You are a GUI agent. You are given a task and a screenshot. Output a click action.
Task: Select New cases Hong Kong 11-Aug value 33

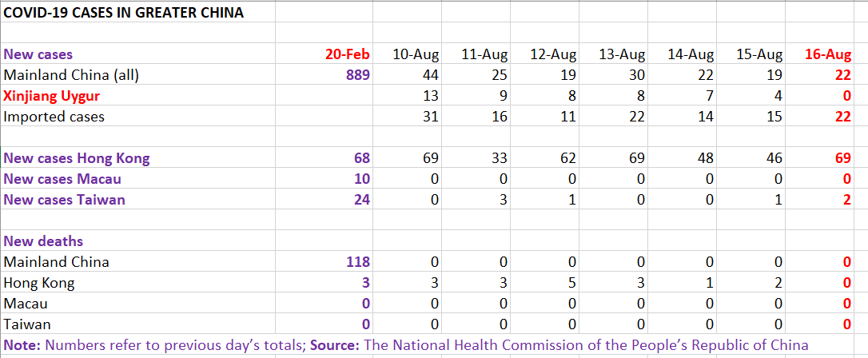[498, 158]
